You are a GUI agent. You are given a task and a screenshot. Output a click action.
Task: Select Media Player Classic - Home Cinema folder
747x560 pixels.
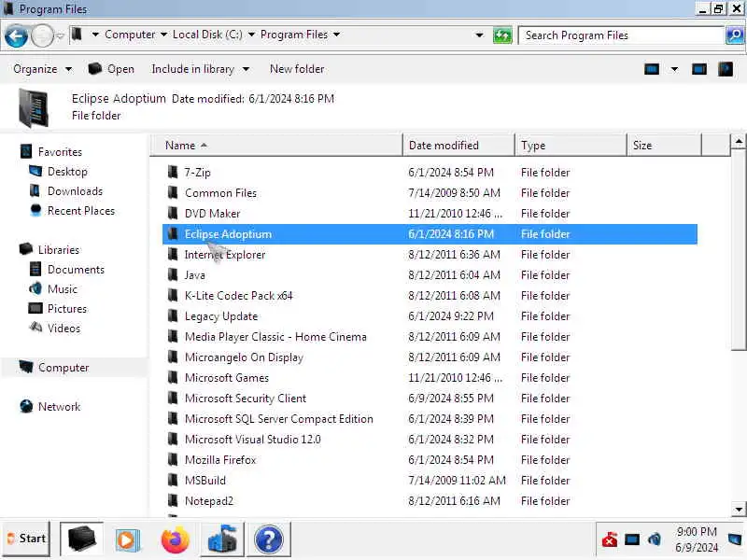(x=275, y=337)
